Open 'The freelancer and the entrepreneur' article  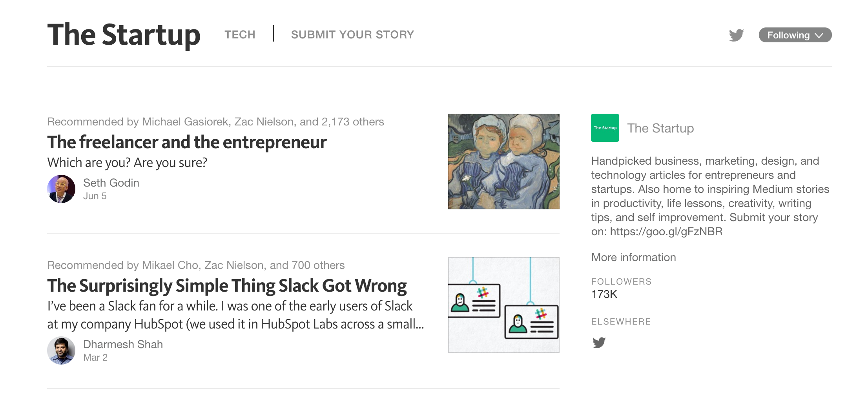point(187,142)
